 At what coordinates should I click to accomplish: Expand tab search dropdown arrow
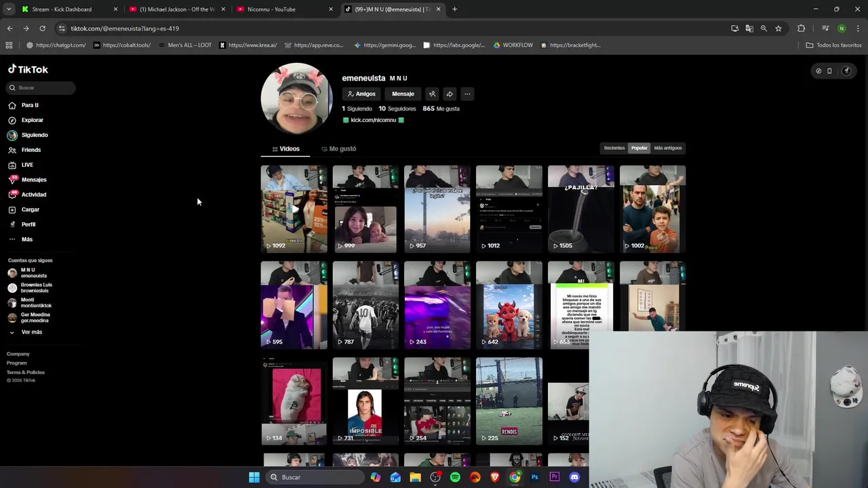9,9
